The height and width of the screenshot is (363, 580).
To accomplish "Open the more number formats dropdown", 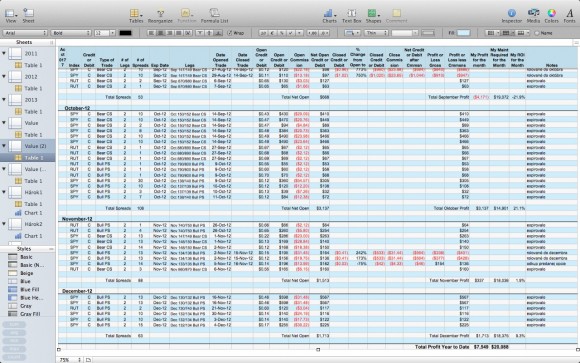I will (x=300, y=33).
